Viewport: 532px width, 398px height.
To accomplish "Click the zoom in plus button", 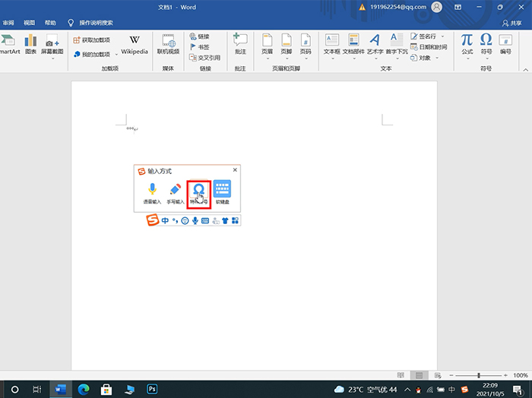I will 505,375.
